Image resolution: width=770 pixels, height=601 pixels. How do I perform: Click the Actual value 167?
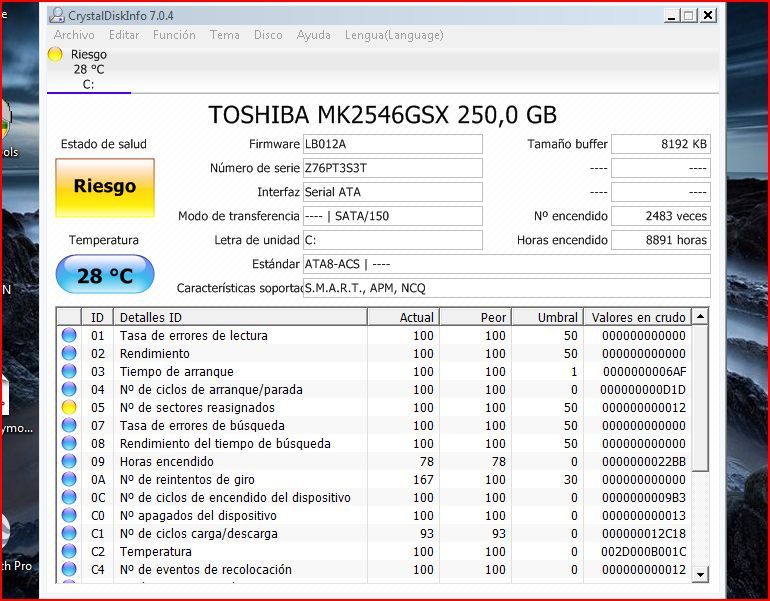(x=423, y=479)
